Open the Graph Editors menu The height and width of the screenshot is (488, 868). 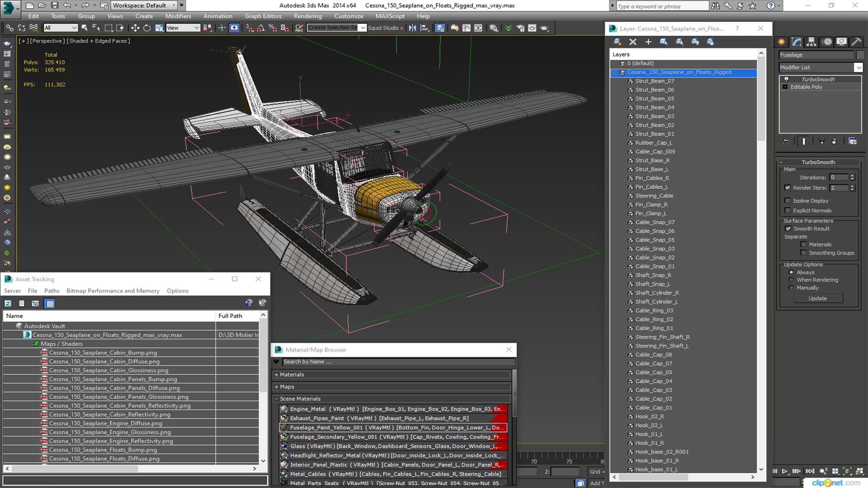click(263, 16)
